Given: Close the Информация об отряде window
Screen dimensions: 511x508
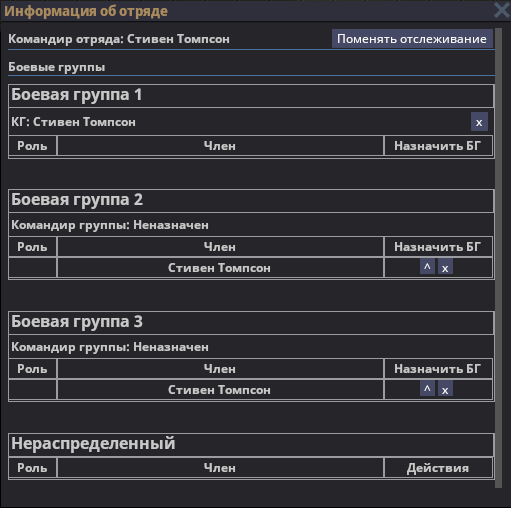Looking at the screenshot, I should tap(501, 10).
